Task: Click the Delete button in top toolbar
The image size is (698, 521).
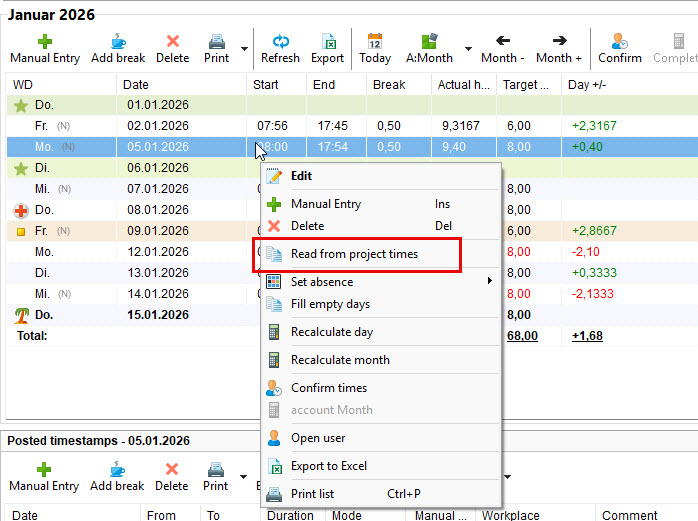Action: pos(172,48)
